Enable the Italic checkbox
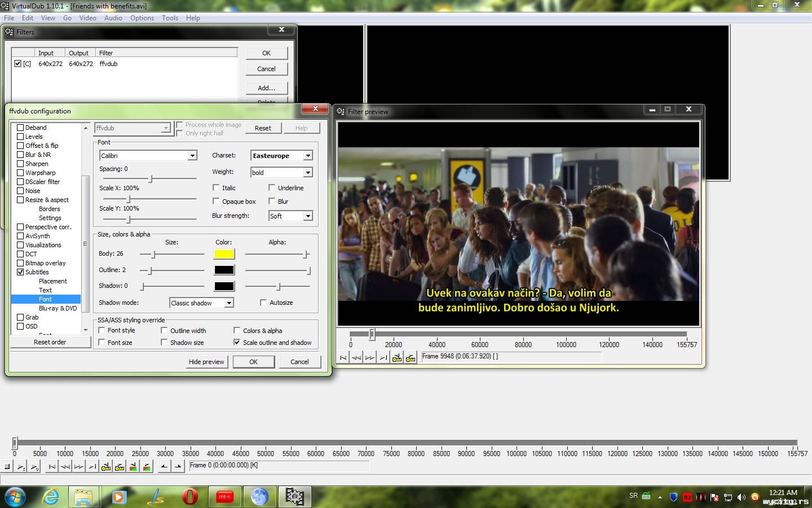Viewport: 812px width, 508px height. tap(216, 188)
